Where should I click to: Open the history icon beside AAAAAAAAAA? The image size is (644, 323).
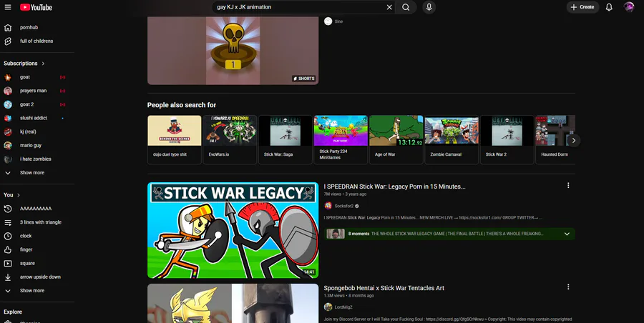(8, 209)
